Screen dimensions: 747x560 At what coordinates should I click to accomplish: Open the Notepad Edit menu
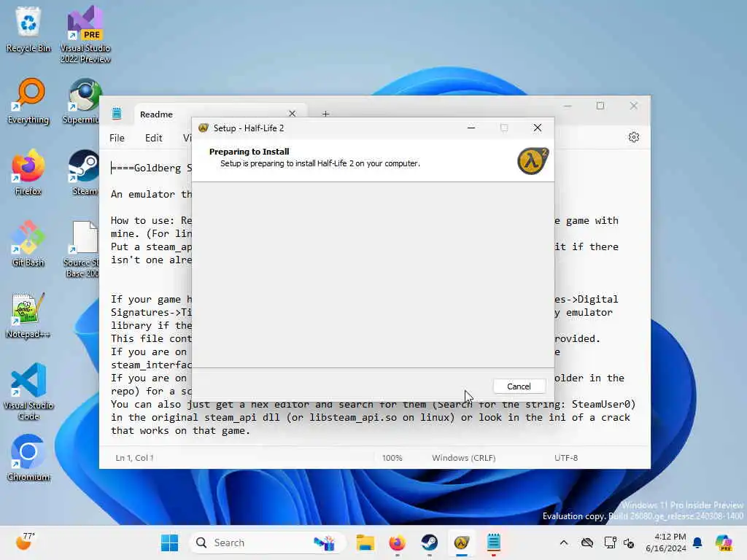[153, 138]
